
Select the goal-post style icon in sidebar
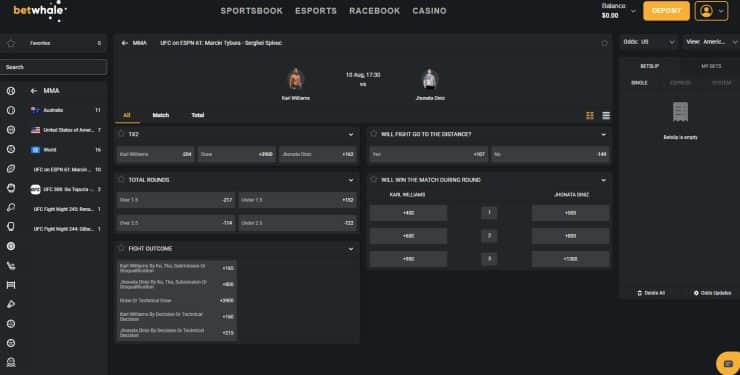tap(11, 285)
